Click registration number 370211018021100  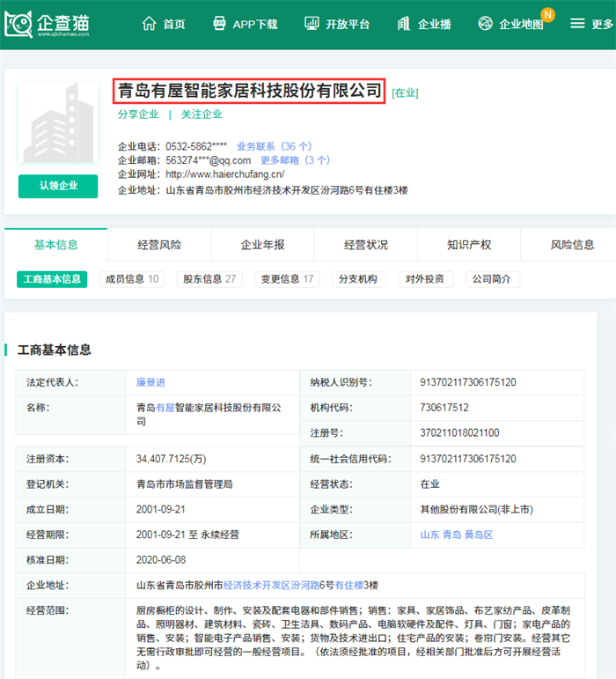click(x=459, y=433)
